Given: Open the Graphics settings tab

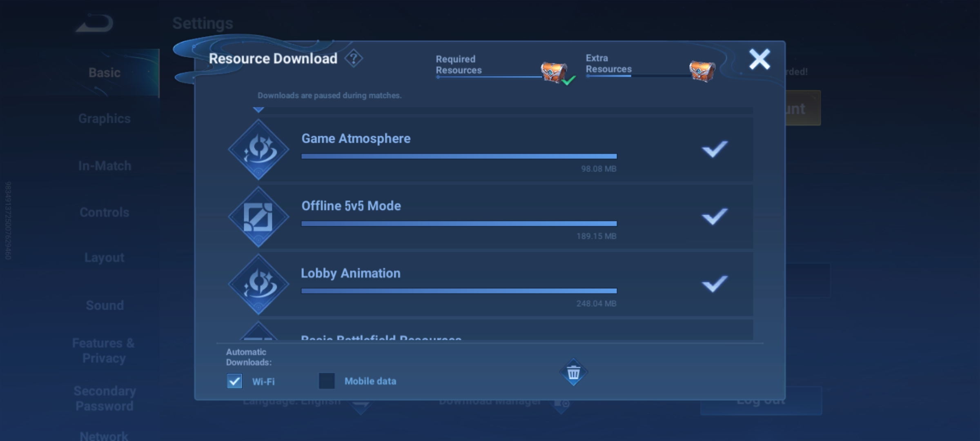Looking at the screenshot, I should pos(105,119).
